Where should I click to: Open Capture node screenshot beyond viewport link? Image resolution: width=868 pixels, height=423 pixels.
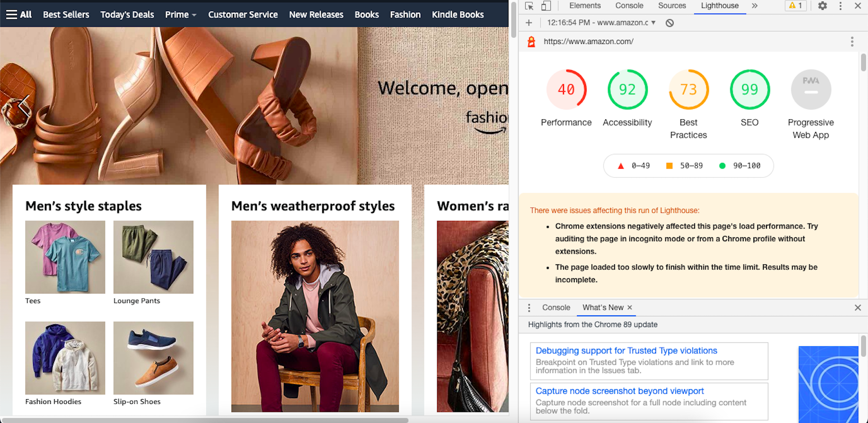click(620, 391)
